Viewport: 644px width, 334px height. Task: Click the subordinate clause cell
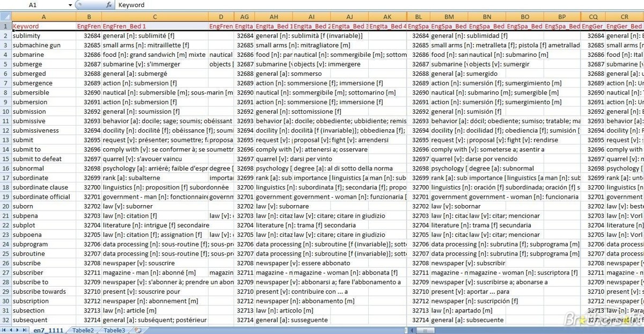pyautogui.click(x=43, y=187)
